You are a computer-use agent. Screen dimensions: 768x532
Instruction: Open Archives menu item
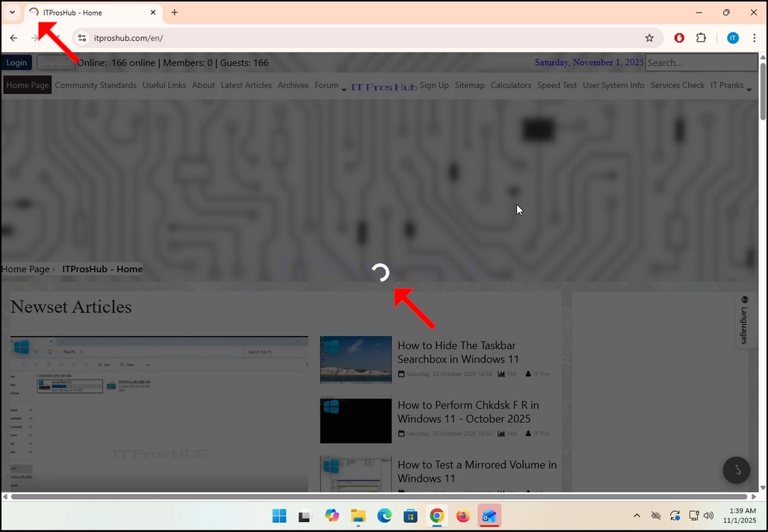point(293,85)
